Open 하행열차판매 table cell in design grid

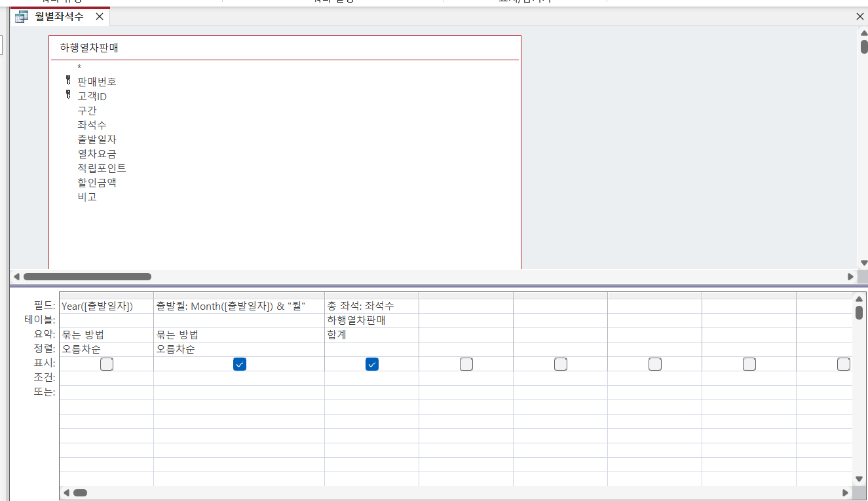(x=371, y=320)
